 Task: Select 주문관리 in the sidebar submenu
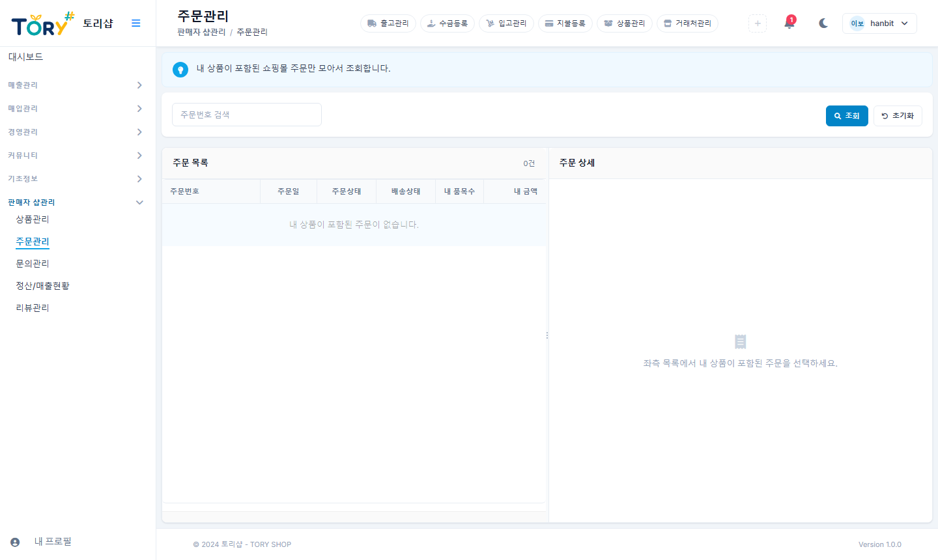[x=33, y=242]
